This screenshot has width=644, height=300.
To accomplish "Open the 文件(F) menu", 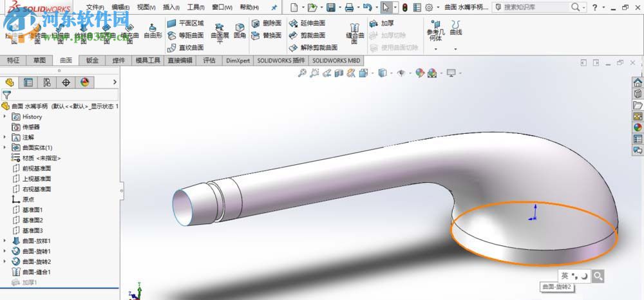I will 95,7.
